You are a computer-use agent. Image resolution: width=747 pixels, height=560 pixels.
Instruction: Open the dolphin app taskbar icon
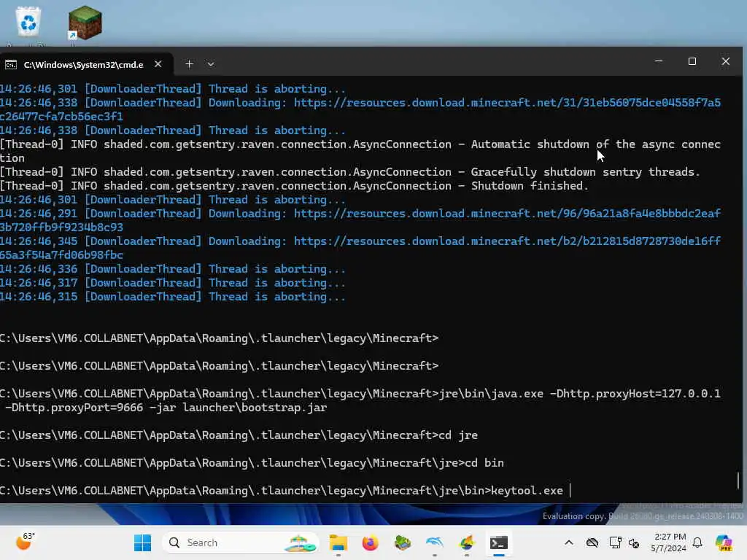click(x=435, y=542)
